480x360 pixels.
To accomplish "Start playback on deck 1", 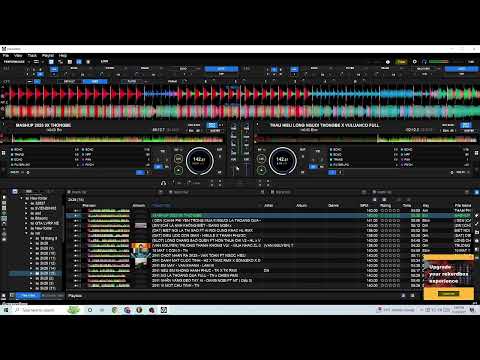I will (x=179, y=170).
